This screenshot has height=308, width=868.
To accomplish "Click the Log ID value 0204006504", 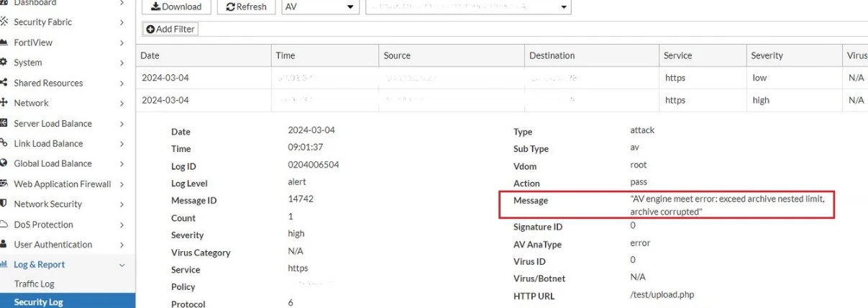I will [x=313, y=165].
